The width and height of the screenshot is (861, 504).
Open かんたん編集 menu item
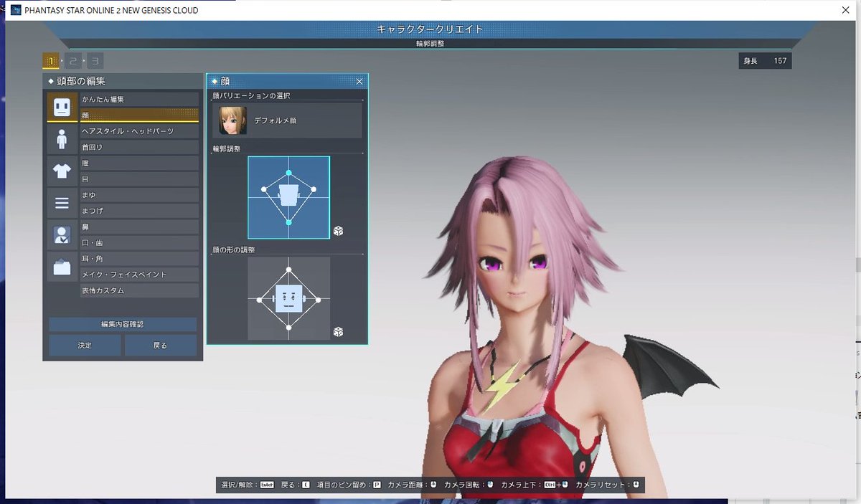pos(139,99)
